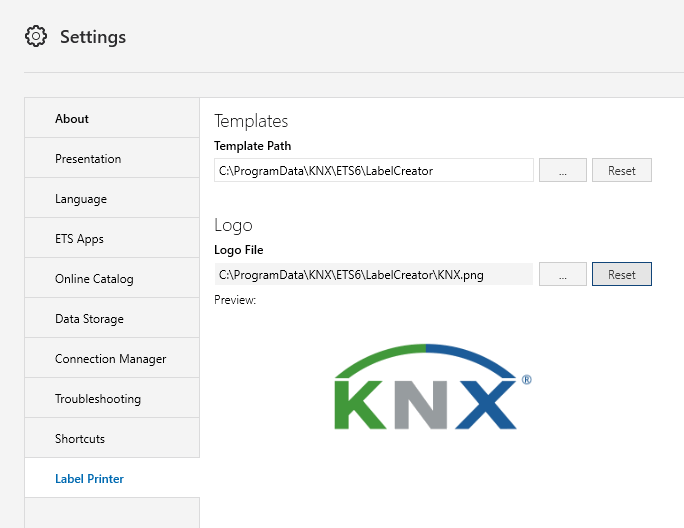The height and width of the screenshot is (528, 684).
Task: Browse for a new logo file
Action: (x=563, y=274)
